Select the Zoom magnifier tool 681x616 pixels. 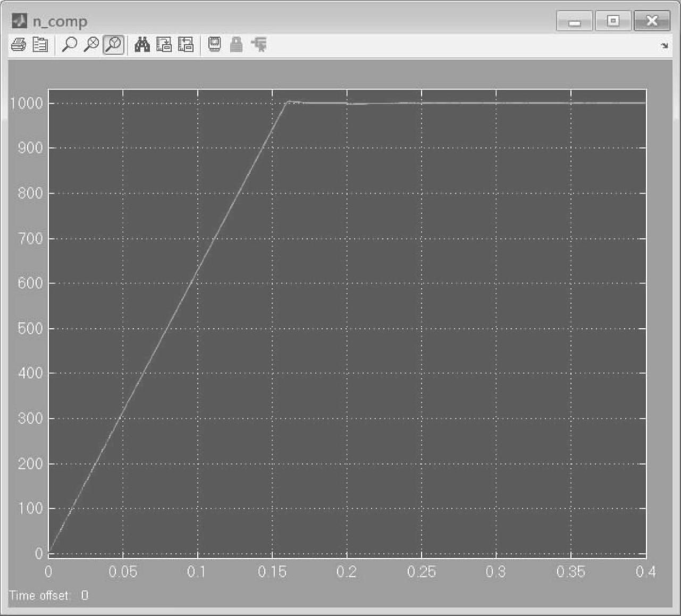coord(69,45)
